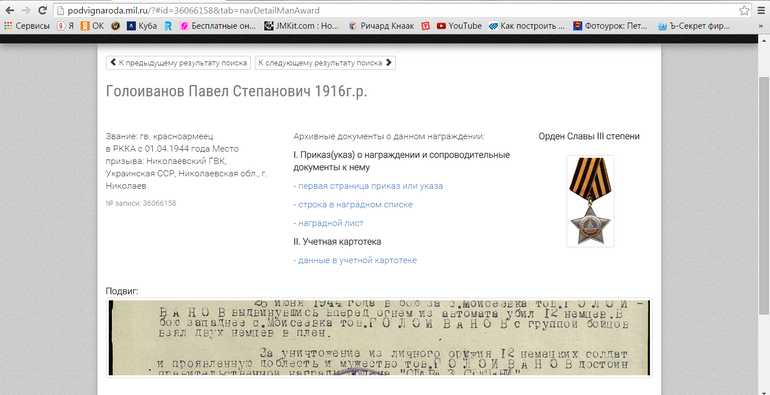The height and width of the screenshot is (395, 770).
Task: Open the Ричард Кнаак bookmark
Action: click(x=382, y=26)
